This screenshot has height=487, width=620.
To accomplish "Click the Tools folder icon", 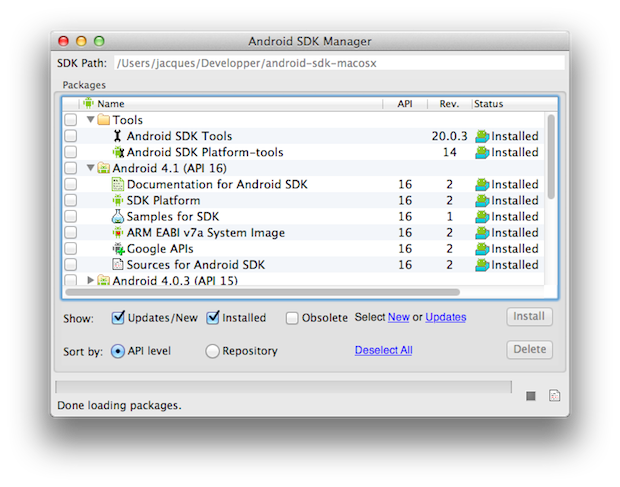I will [103, 120].
